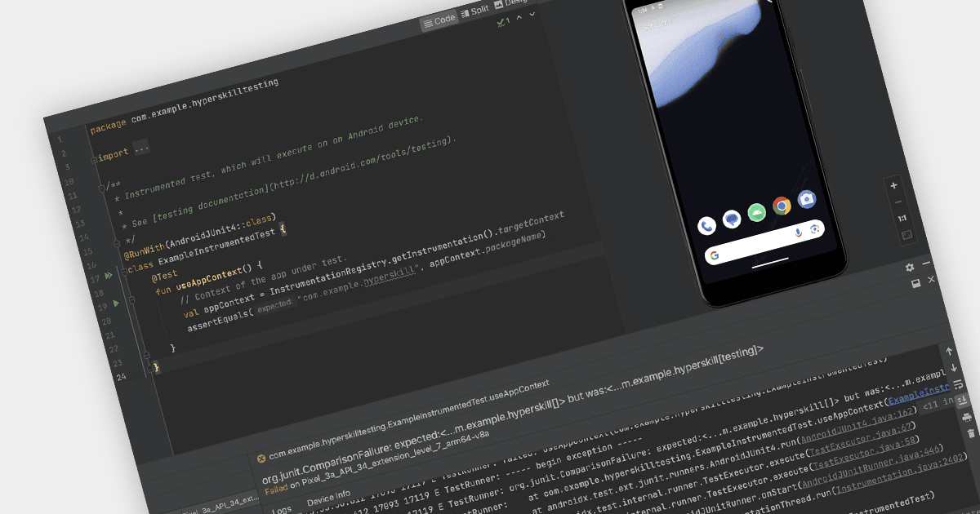Viewport: 980px width, 514px height.
Task: Click the org.junit.ComparisonFailure message text
Action: [512, 416]
